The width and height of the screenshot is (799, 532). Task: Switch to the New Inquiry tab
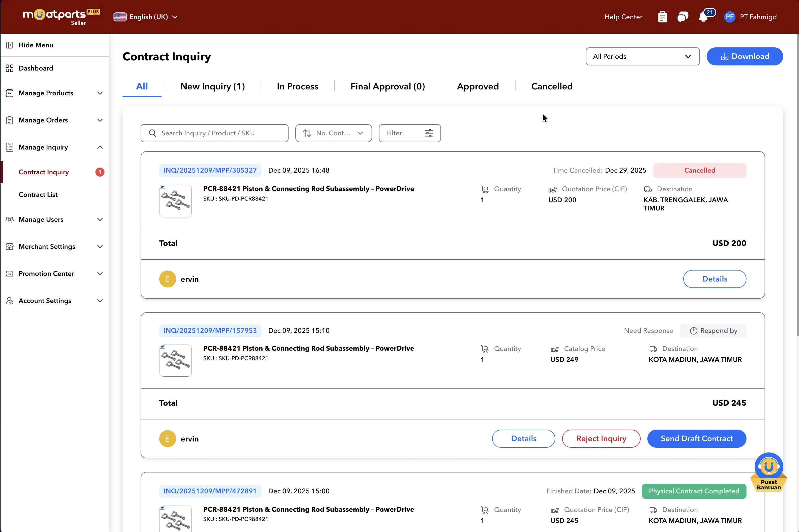(x=212, y=87)
